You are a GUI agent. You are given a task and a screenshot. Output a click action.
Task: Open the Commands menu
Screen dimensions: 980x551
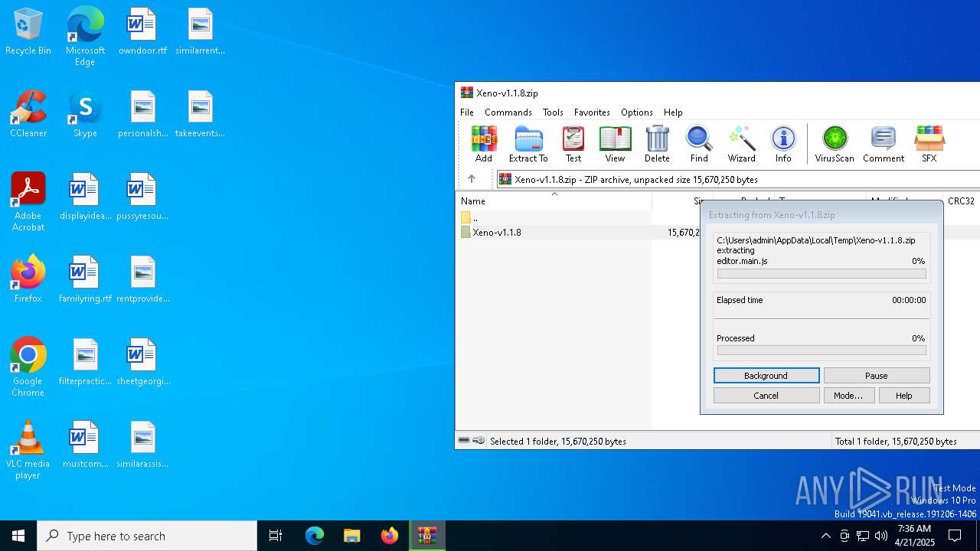click(x=508, y=112)
